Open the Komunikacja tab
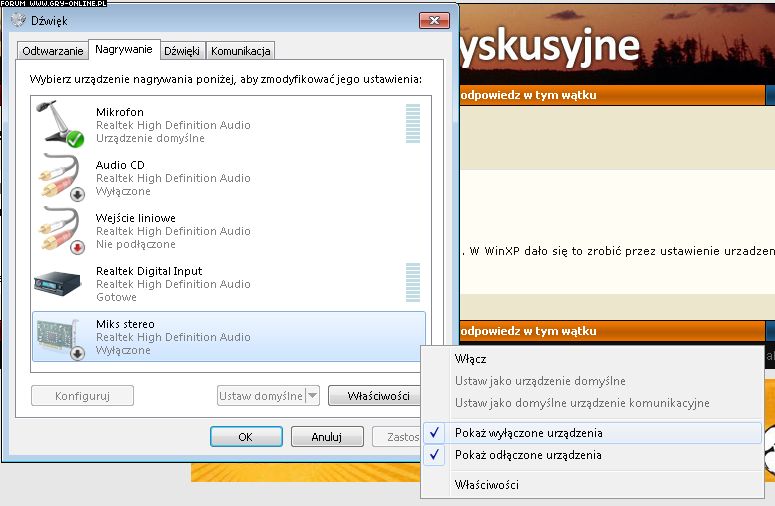The width and height of the screenshot is (775, 506). click(240, 51)
